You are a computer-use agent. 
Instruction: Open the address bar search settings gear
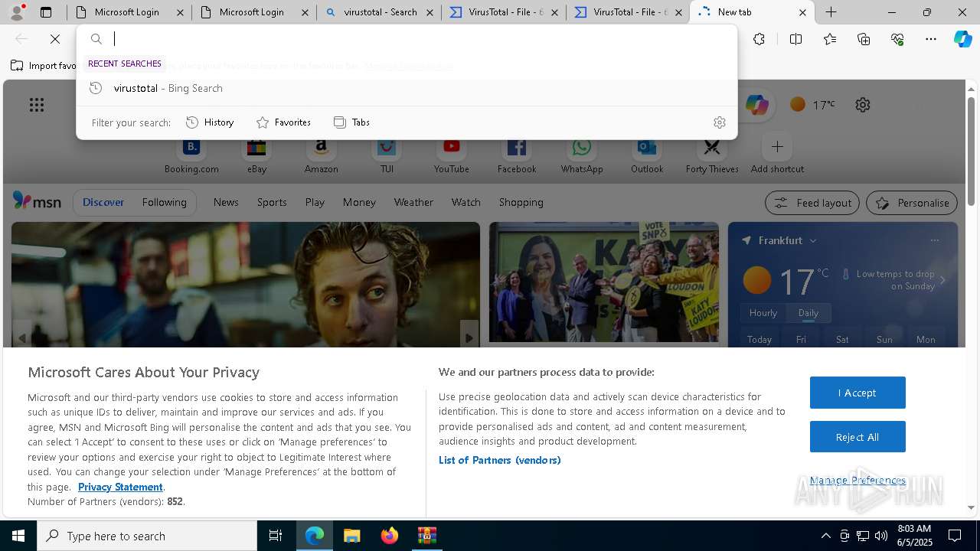tap(719, 122)
